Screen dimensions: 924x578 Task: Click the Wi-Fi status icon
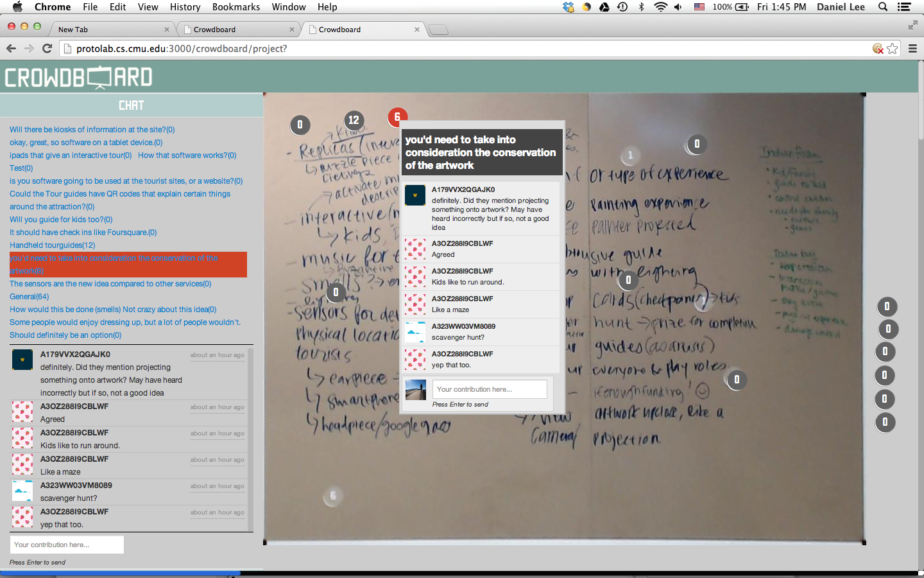(660, 7)
